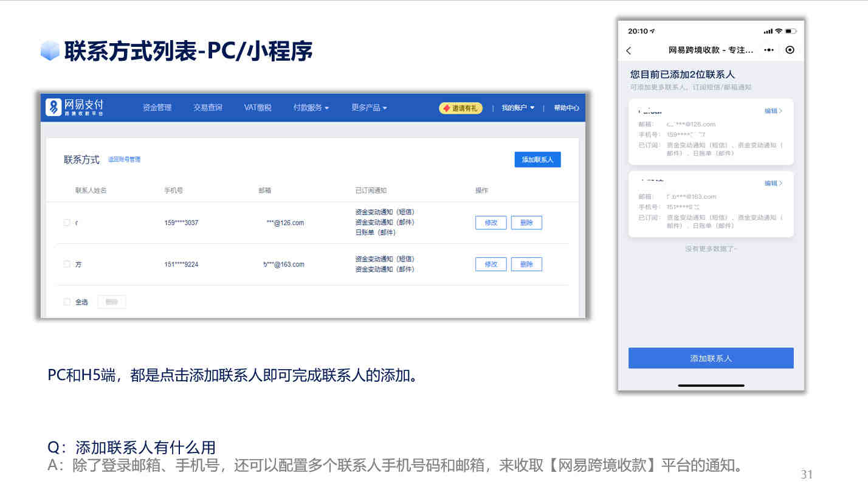Click the 网易支付 logo icon
868x495 pixels.
54,107
